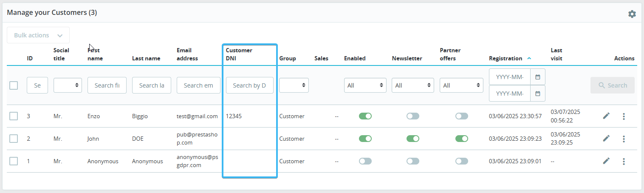Open the Social title filter dropdown
644x193 pixels.
point(68,85)
